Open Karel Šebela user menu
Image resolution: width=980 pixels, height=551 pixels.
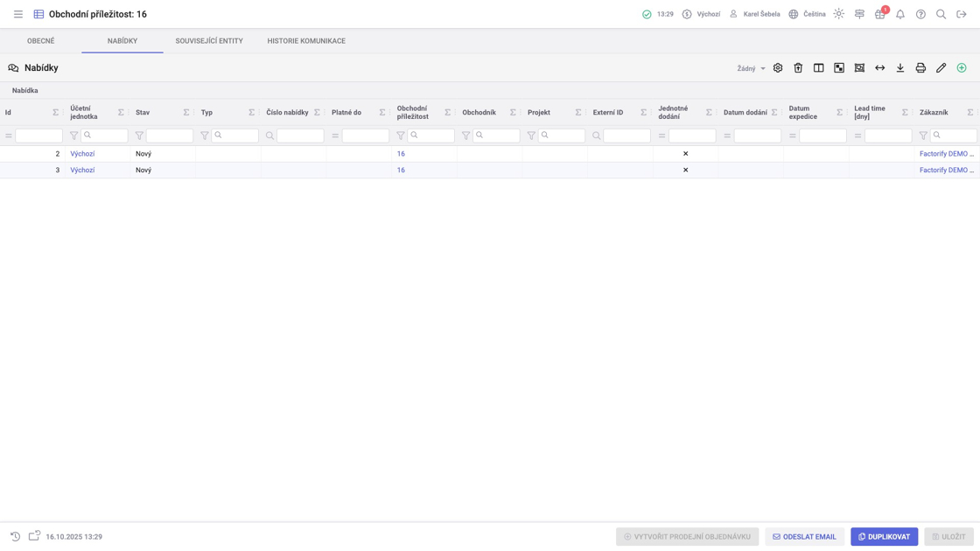tap(754, 14)
